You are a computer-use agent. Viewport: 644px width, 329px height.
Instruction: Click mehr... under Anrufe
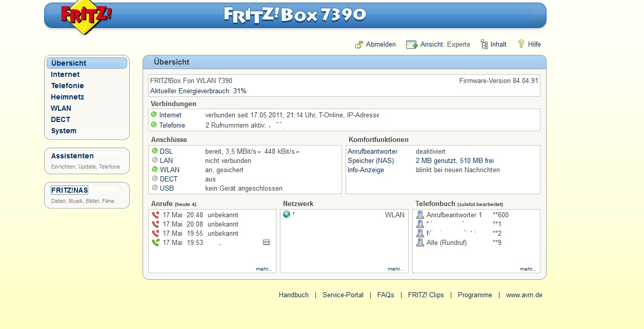click(264, 269)
